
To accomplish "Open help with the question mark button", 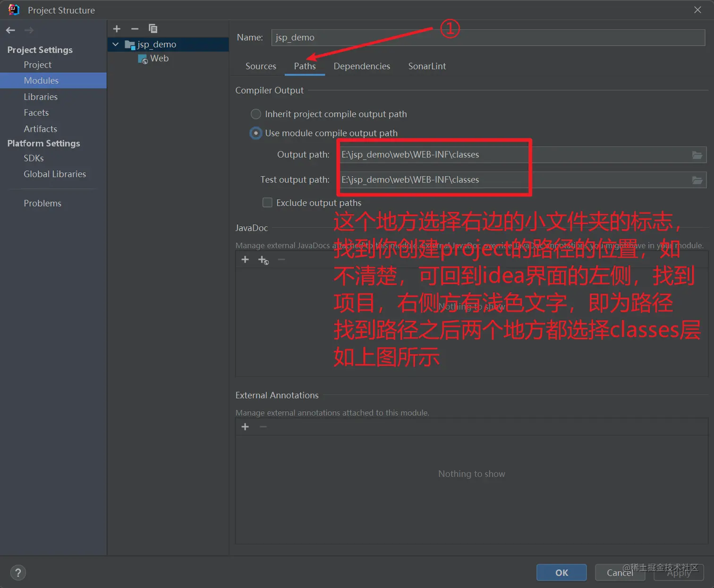I will [x=18, y=573].
